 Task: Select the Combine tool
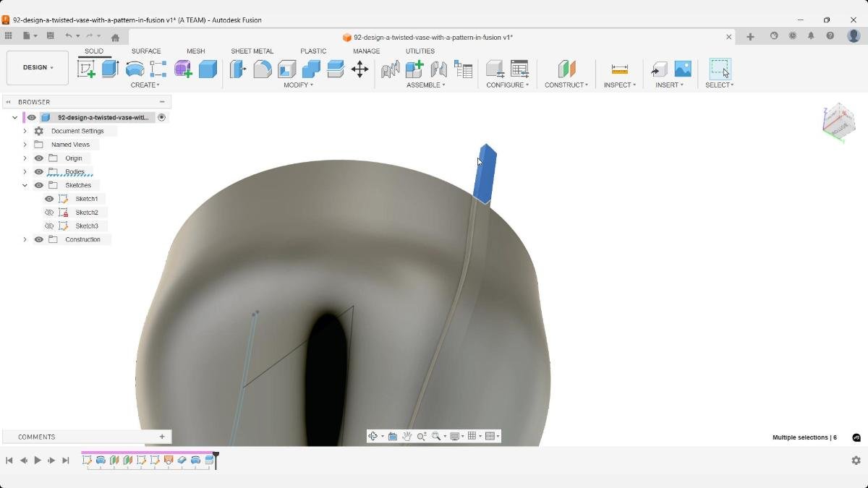311,69
